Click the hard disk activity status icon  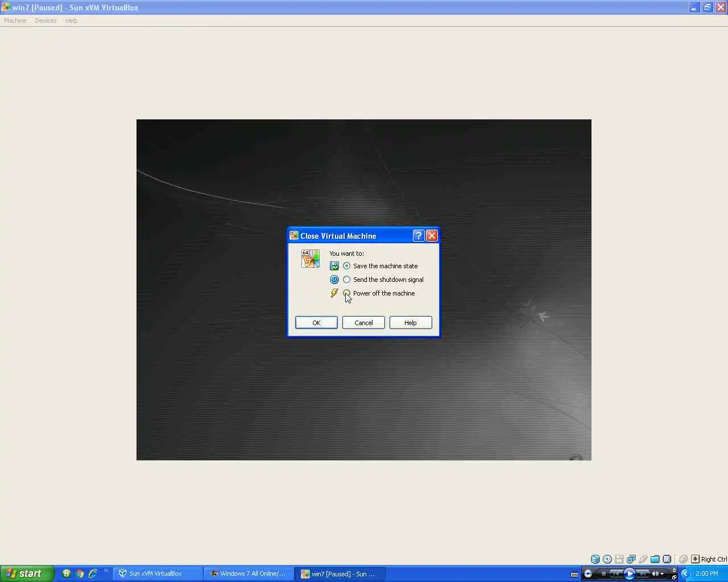(x=595, y=559)
